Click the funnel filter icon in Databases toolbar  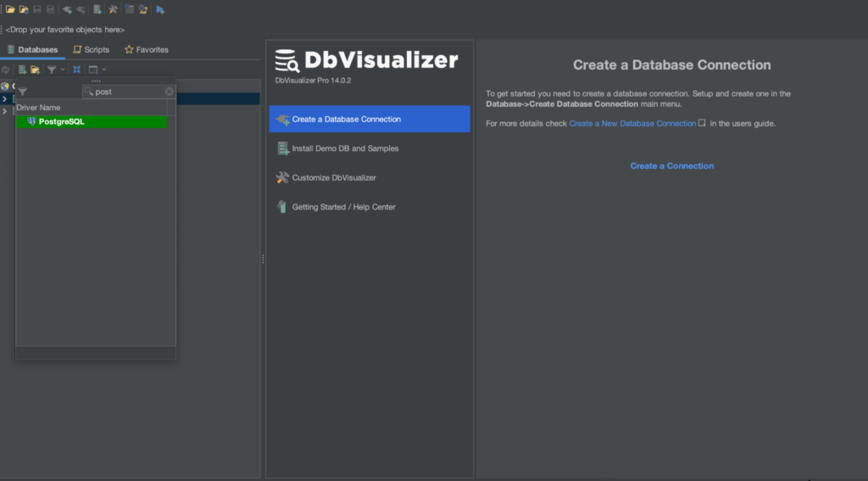(52, 70)
